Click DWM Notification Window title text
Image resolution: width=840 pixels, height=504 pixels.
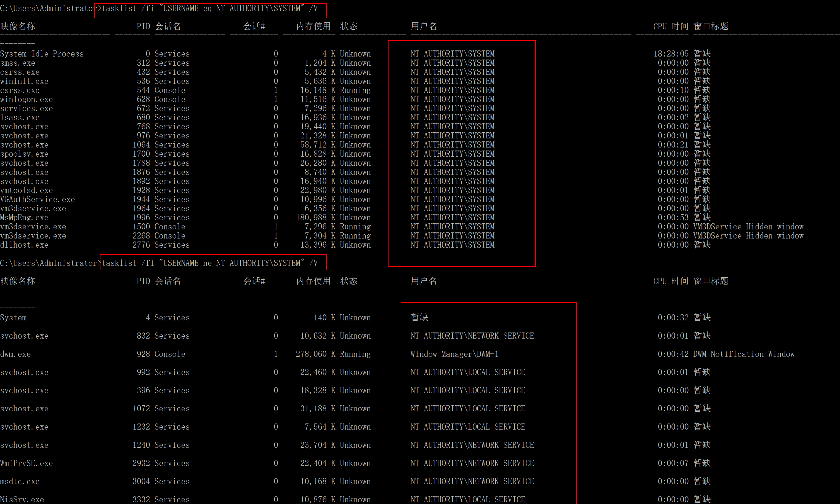coord(743,354)
